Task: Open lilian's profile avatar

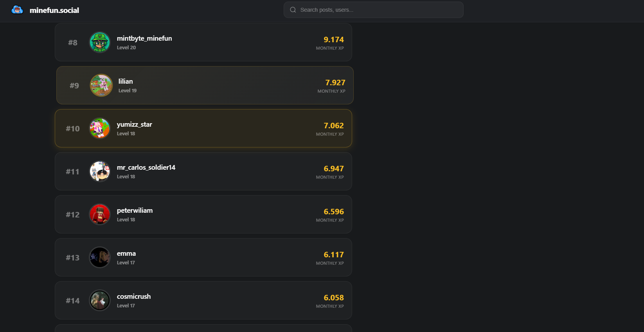Action: [x=101, y=85]
